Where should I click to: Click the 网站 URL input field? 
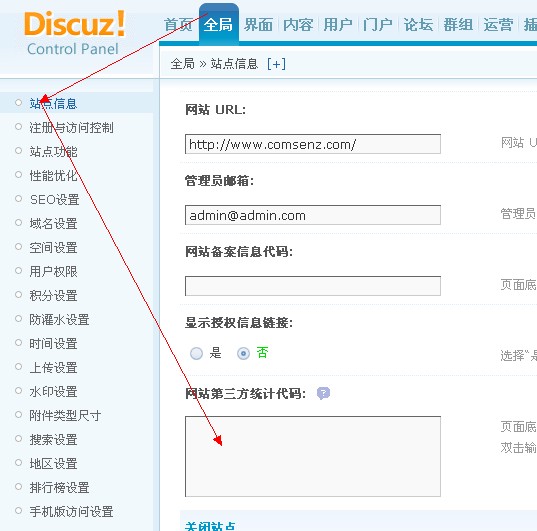[313, 144]
